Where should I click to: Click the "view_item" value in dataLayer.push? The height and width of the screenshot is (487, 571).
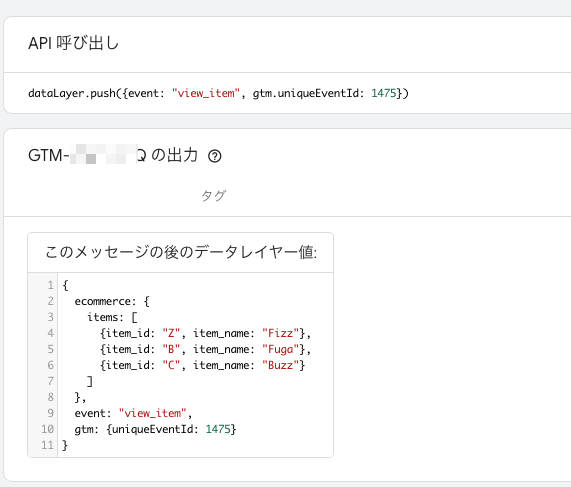point(206,93)
